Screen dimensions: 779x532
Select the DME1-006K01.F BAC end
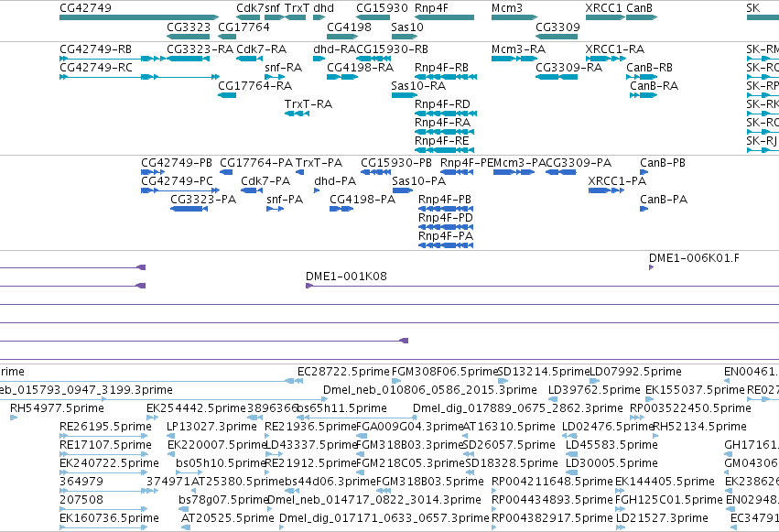point(652,267)
